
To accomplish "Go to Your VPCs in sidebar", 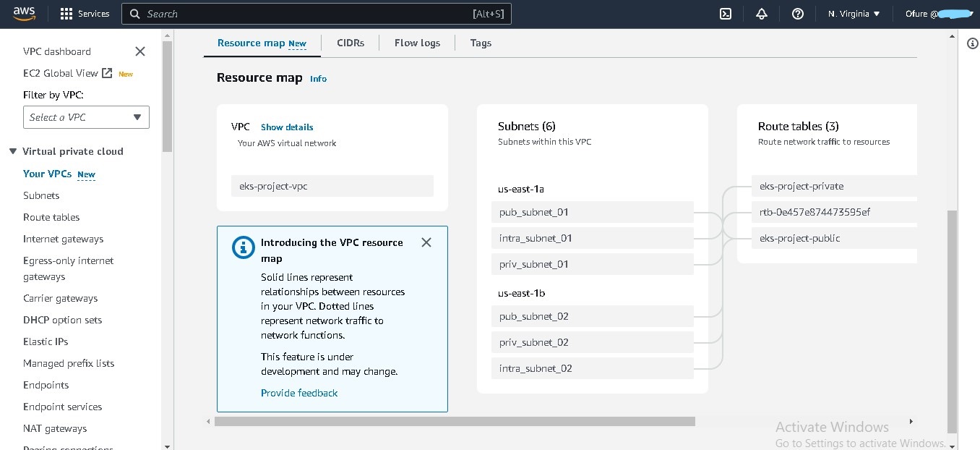I will (x=47, y=174).
